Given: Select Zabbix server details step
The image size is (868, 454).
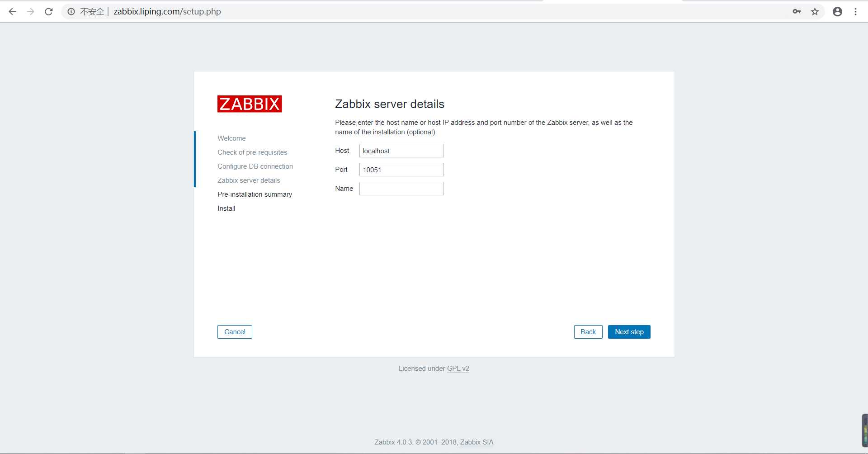Looking at the screenshot, I should [249, 180].
